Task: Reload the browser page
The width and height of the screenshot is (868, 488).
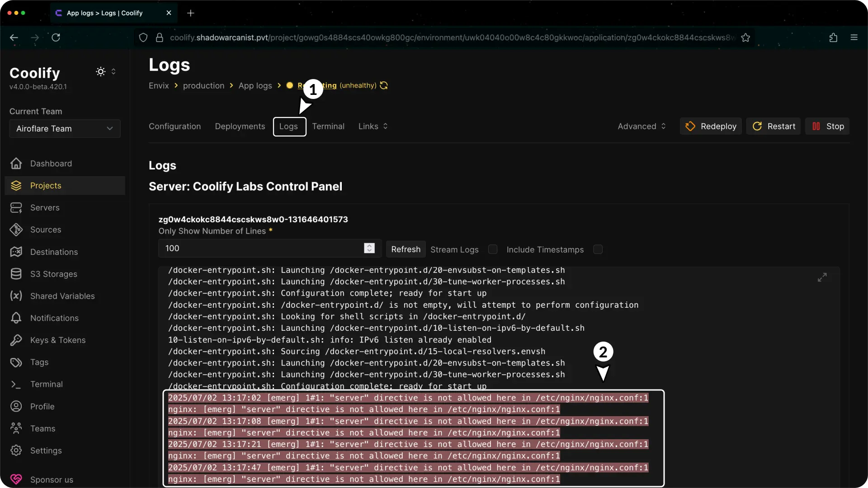Action: point(56,38)
